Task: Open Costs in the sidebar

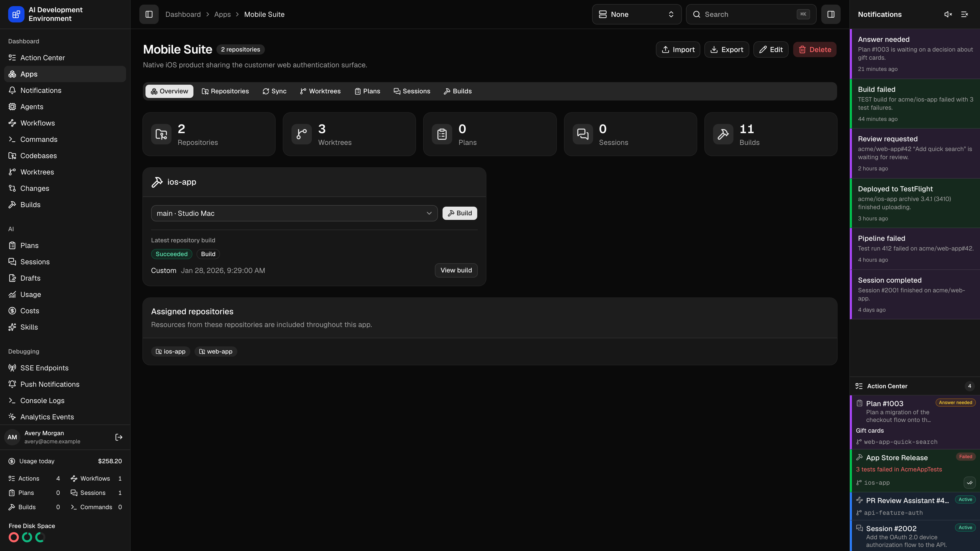Action: [x=65, y=311]
